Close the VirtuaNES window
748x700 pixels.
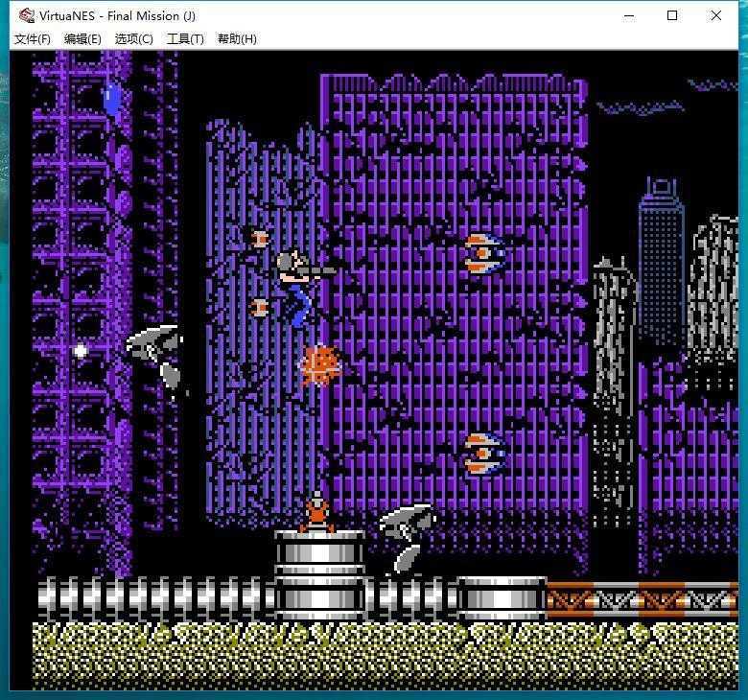click(x=716, y=16)
